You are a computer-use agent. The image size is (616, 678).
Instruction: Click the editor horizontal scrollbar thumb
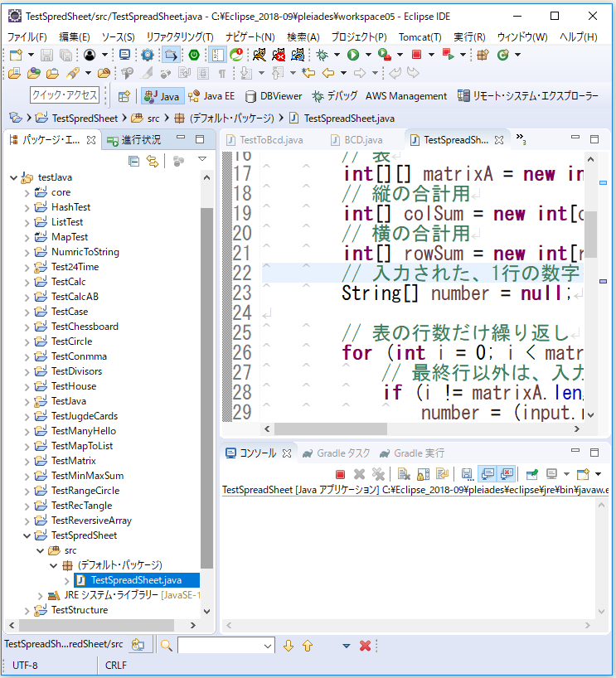tap(331, 429)
